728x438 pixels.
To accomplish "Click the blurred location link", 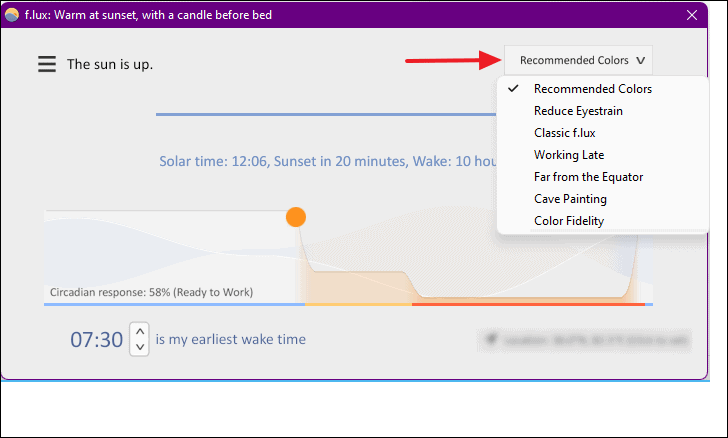I will pyautogui.click(x=585, y=340).
